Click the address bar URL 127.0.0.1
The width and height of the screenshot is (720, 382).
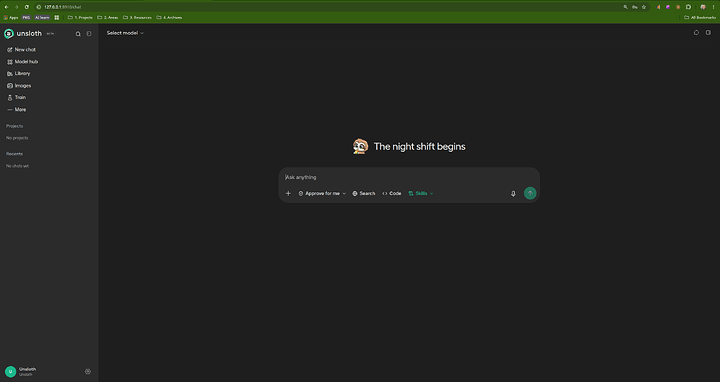click(x=63, y=7)
